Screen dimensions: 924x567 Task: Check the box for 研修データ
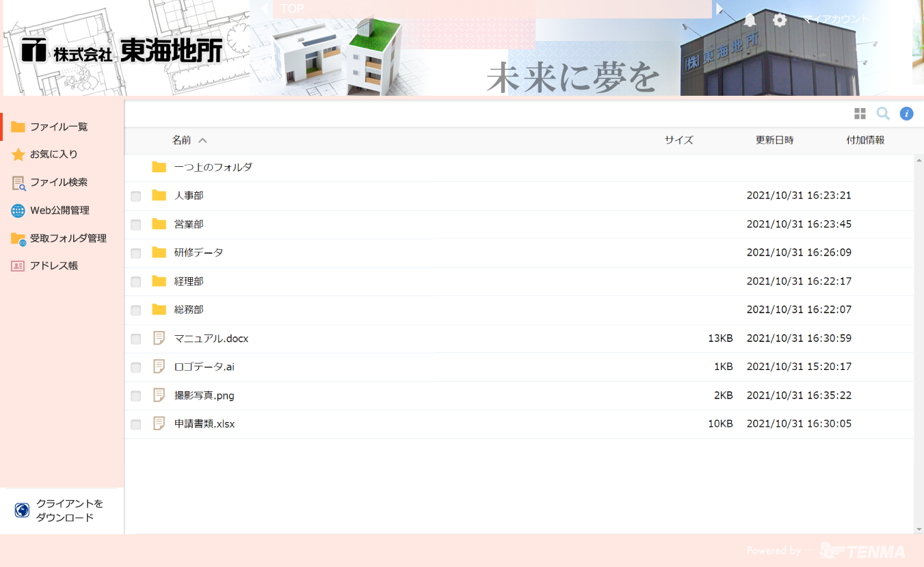tap(136, 253)
